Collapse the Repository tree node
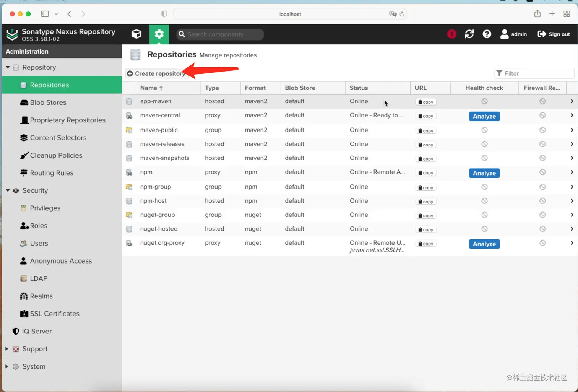 (8, 67)
